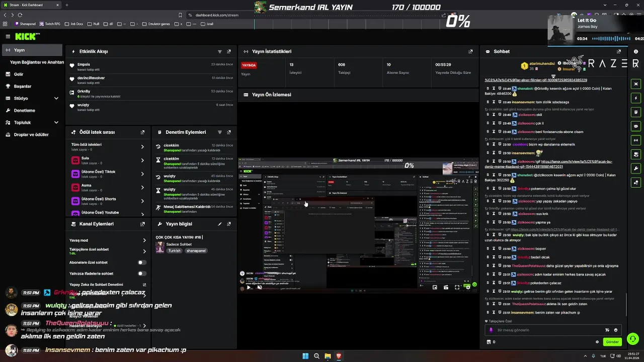This screenshot has height=362, width=644.
Task: Click the Gönder send button
Action: [612, 342]
